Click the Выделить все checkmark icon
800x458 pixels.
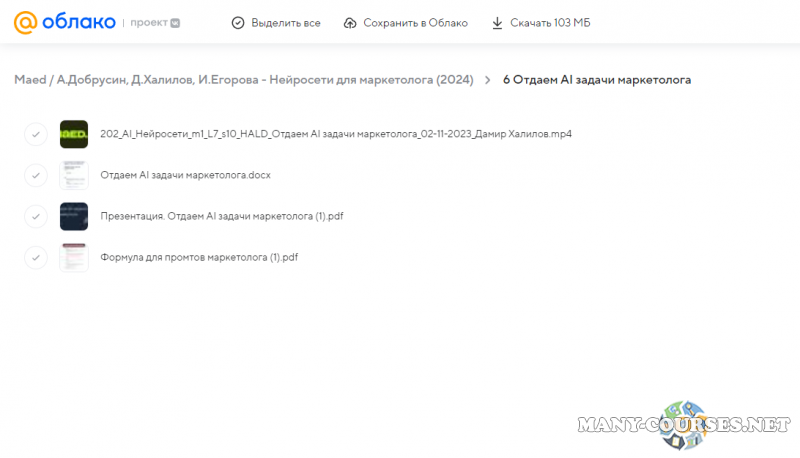237,23
